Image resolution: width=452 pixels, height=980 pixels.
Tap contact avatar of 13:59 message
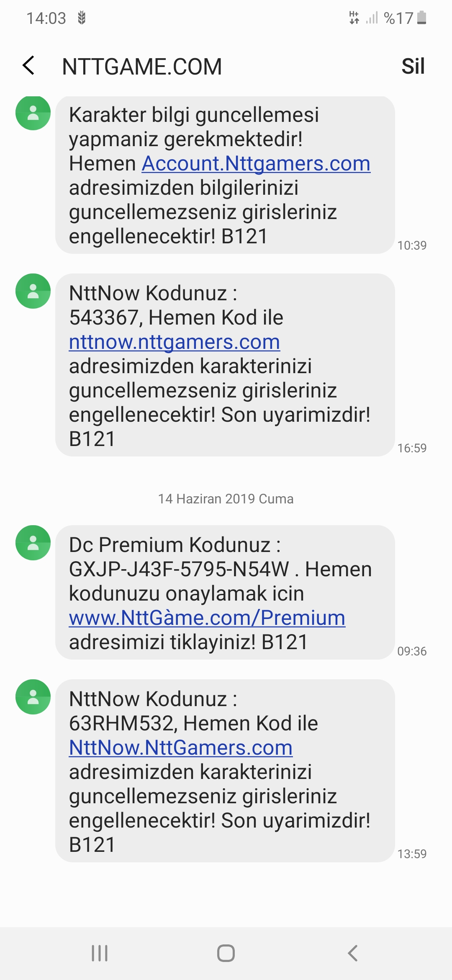[33, 697]
